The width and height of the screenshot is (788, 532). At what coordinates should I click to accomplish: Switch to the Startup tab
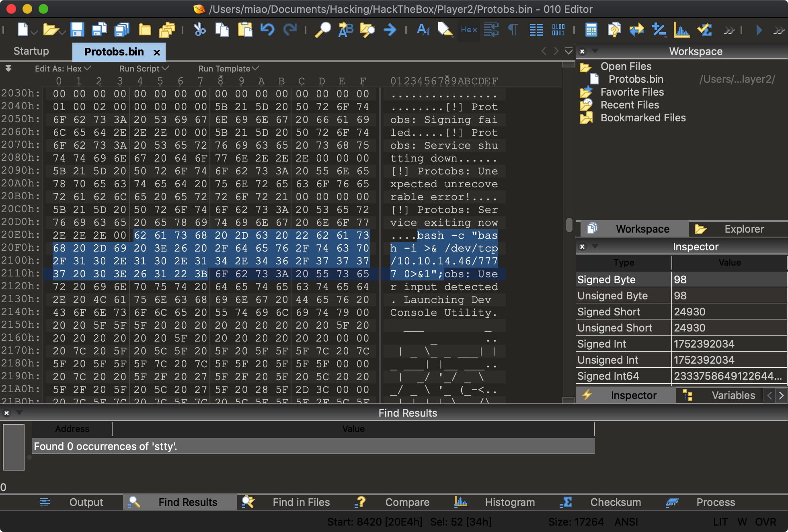tap(31, 51)
